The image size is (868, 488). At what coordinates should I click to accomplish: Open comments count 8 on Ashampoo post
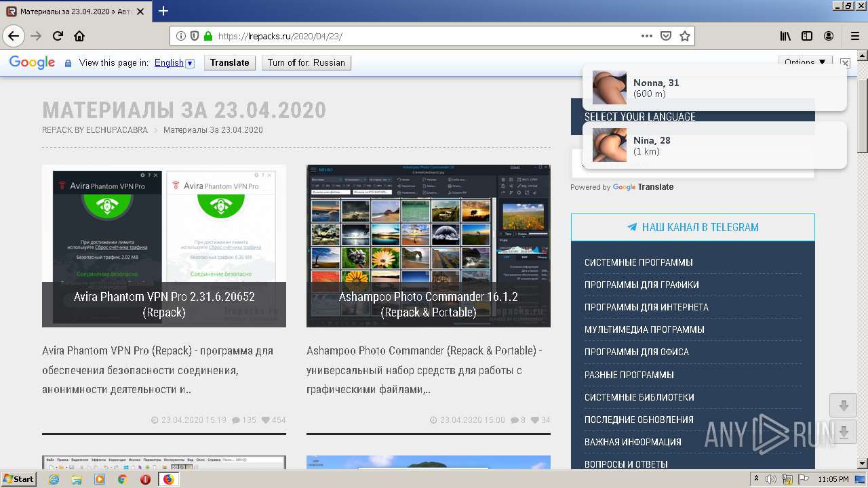518,420
